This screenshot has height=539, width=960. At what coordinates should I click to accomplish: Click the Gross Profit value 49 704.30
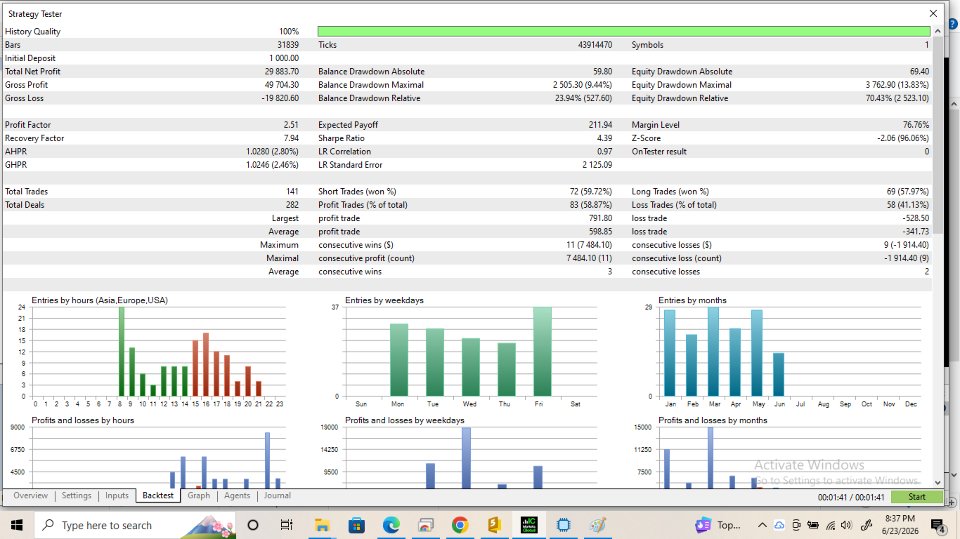[x=282, y=85]
